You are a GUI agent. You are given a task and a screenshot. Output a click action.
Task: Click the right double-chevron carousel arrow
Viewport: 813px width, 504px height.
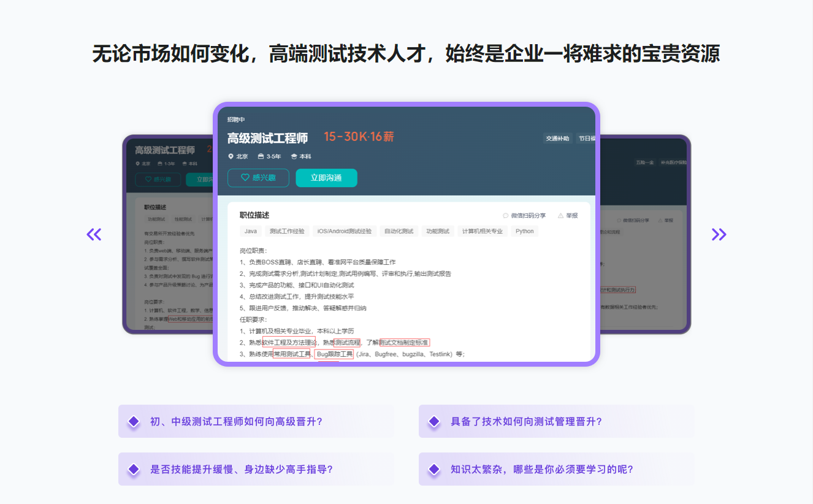[x=719, y=234]
